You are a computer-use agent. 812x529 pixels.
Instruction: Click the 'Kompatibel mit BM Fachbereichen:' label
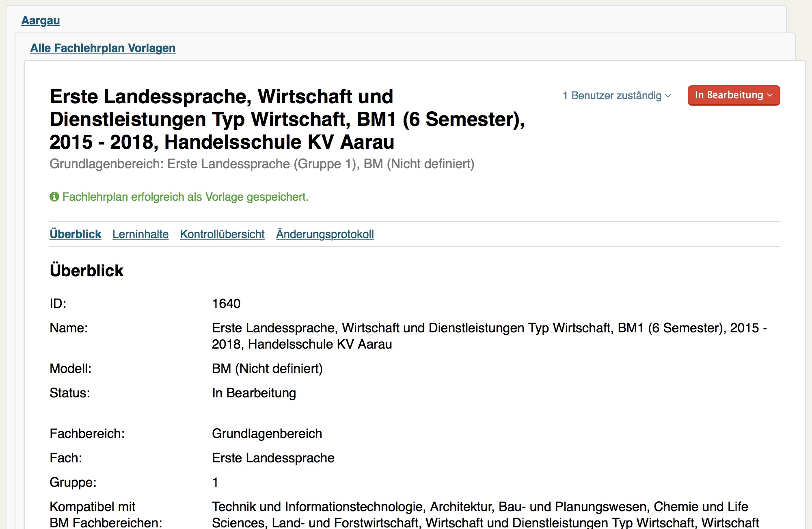(106, 515)
